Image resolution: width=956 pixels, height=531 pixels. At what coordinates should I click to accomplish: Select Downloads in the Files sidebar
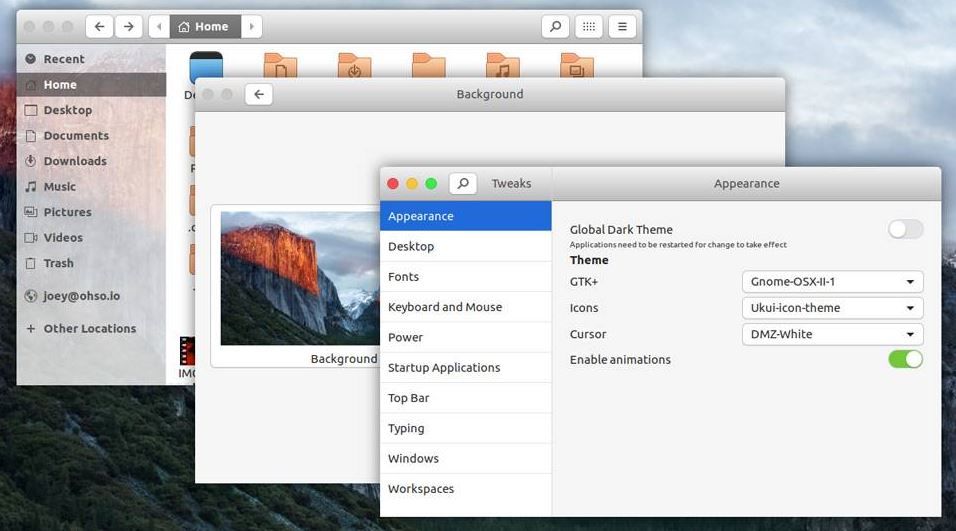(75, 161)
